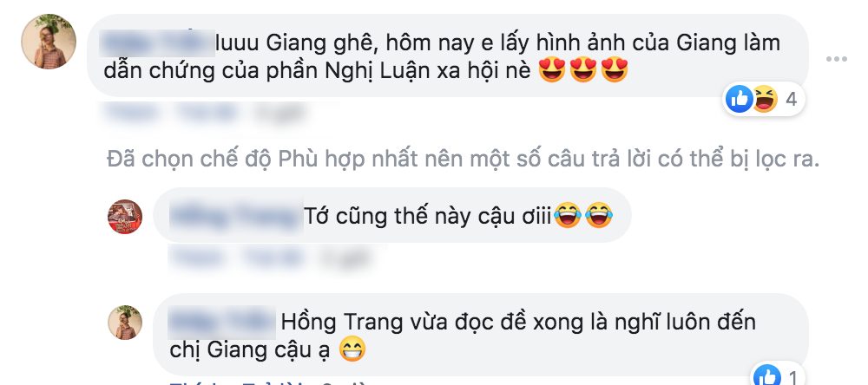Open Hồng Trang's red profile avatar
Screen dimensions: 868x385
click(125, 216)
